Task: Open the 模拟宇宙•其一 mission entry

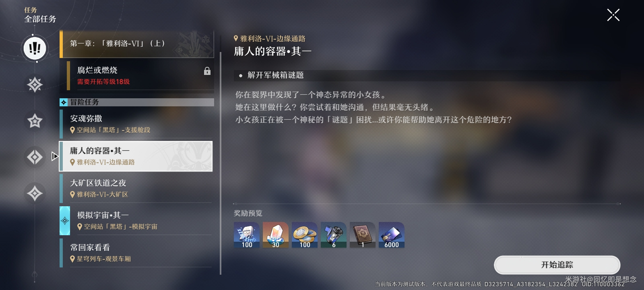Action: click(x=136, y=221)
